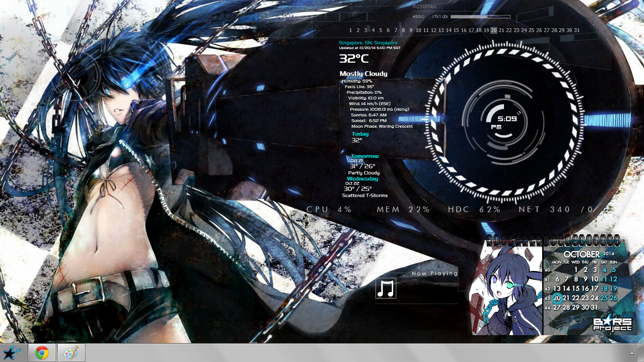The height and width of the screenshot is (362, 644).
Task: Select highlighted day 20 in top date strip
Action: [494, 30]
